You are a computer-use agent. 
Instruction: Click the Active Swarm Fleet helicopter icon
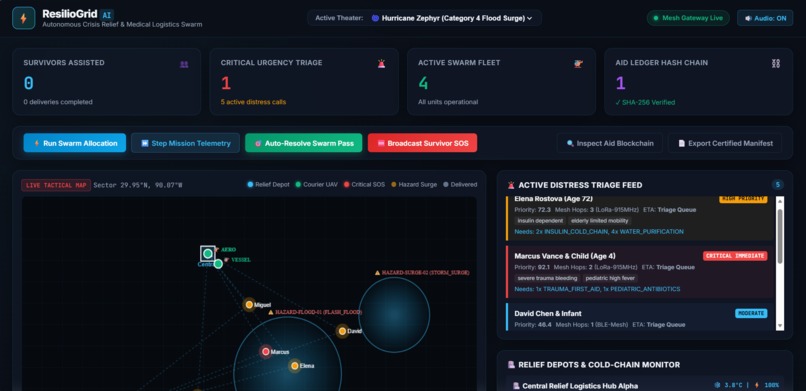point(579,64)
